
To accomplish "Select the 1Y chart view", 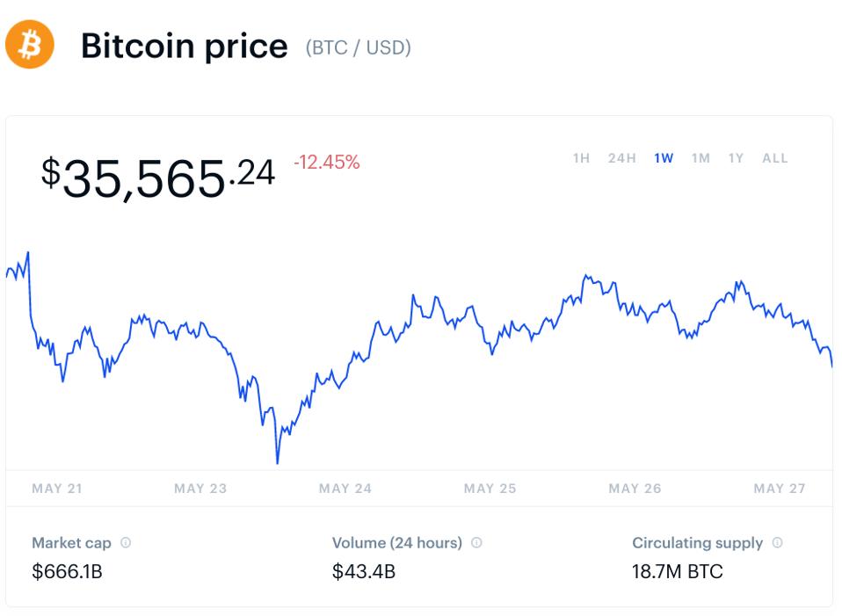I will (736, 159).
